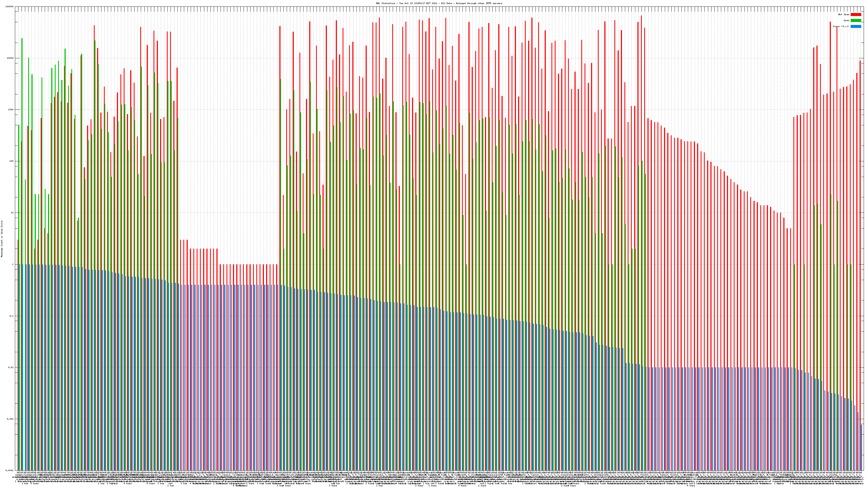Select the 'Not Spam' legend label
Image resolution: width=868 pixels, height=488 pixels.
point(844,14)
